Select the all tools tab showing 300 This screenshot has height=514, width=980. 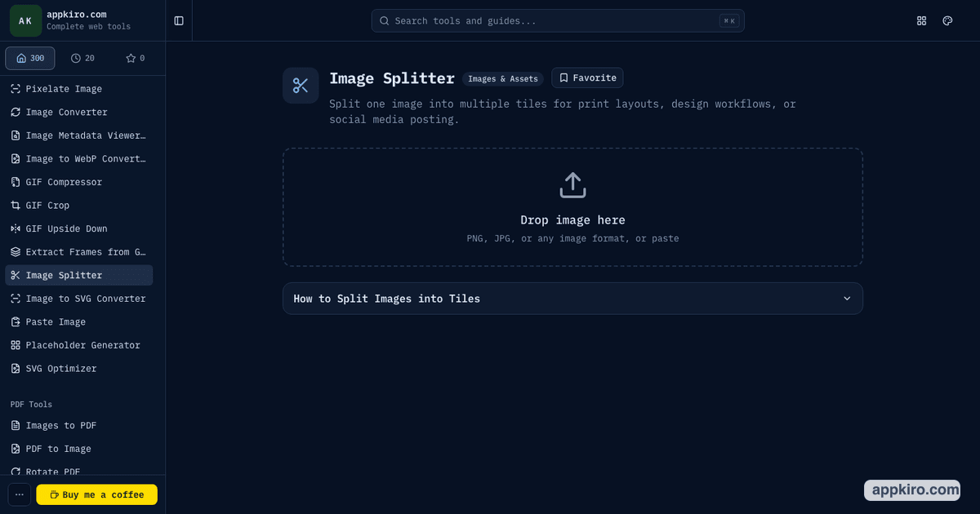(x=30, y=58)
